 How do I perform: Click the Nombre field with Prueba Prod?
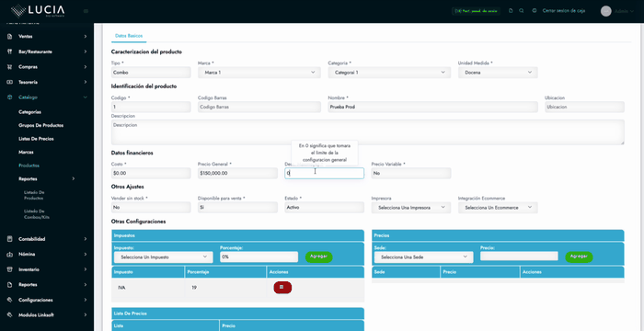point(433,107)
